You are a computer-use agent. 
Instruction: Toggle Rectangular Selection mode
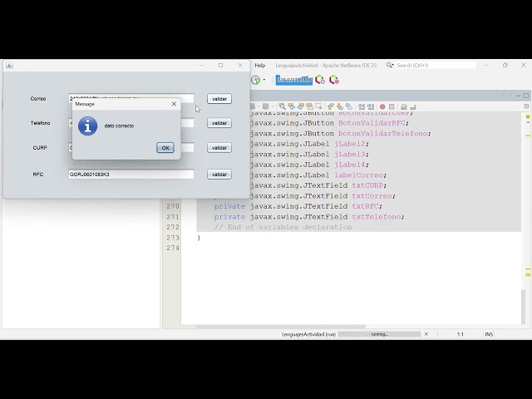[318, 106]
